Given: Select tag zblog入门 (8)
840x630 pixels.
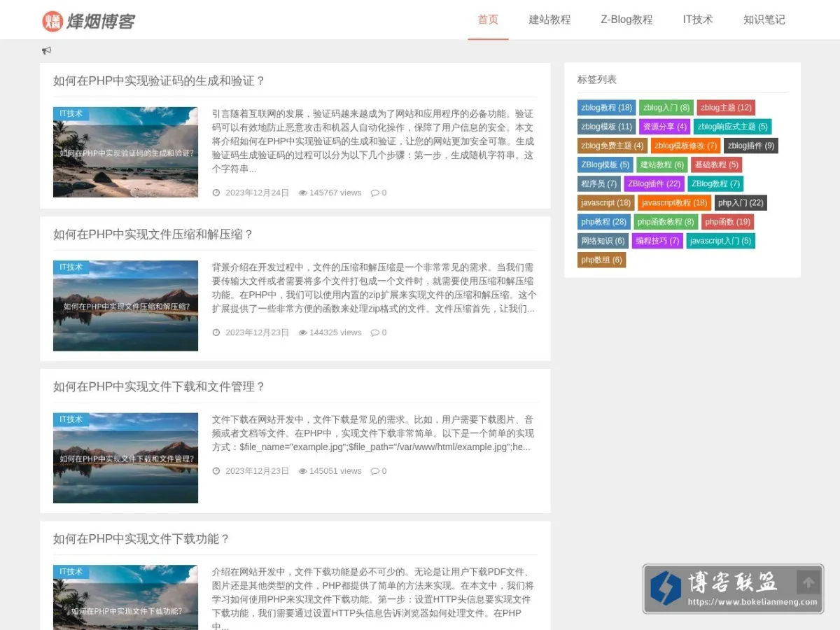Looking at the screenshot, I should [x=666, y=108].
